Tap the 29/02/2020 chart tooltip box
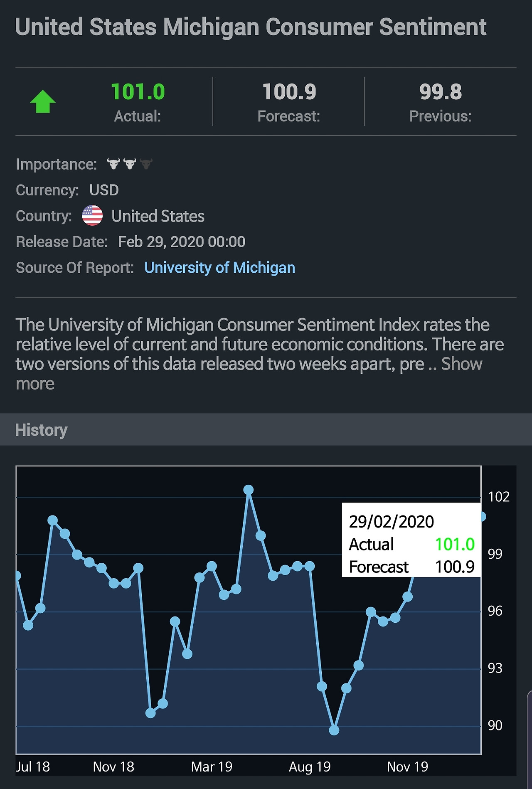The height and width of the screenshot is (789, 532). click(x=411, y=540)
